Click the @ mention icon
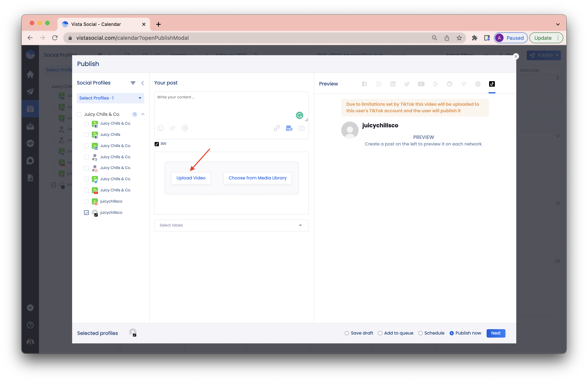 point(185,128)
